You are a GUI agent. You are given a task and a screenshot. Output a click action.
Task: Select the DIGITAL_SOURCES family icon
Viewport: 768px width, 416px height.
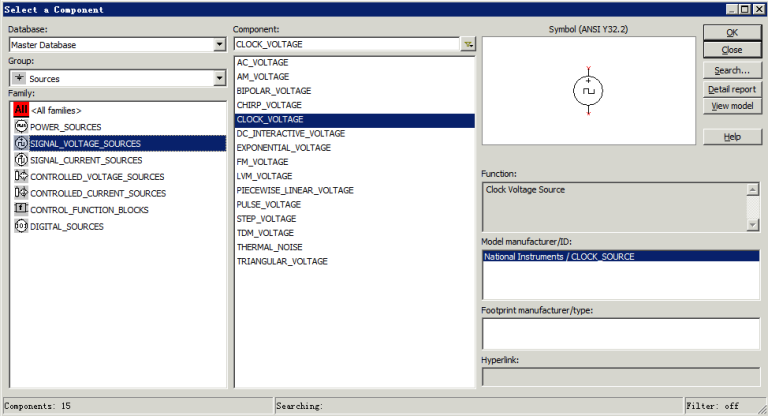coord(20,226)
